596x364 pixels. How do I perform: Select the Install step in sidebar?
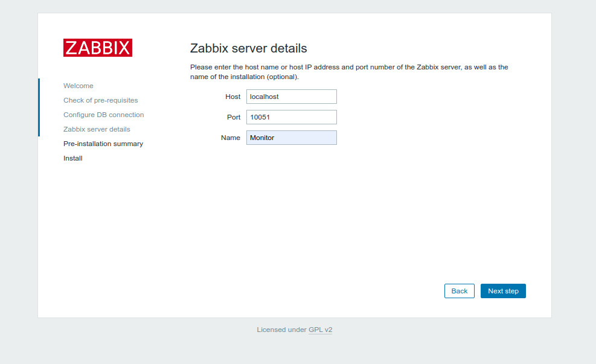tap(73, 158)
